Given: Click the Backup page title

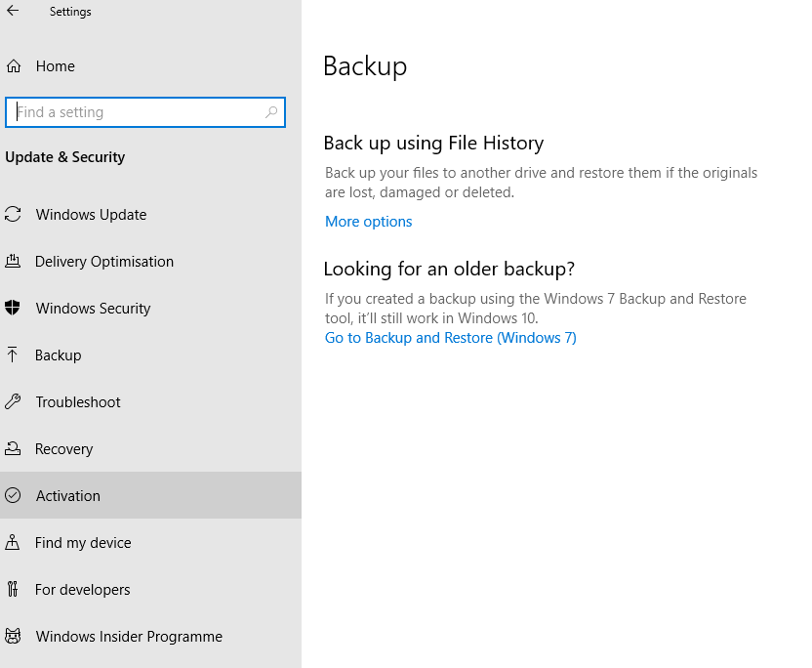Looking at the screenshot, I should 365,65.
